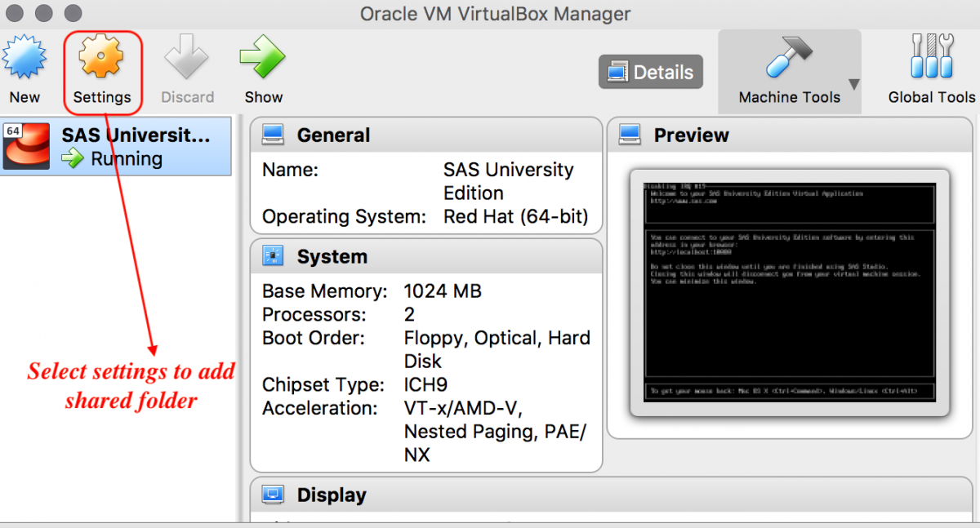The height and width of the screenshot is (528, 980).
Task: Click the grayed-out Discard icon
Action: [x=187, y=57]
